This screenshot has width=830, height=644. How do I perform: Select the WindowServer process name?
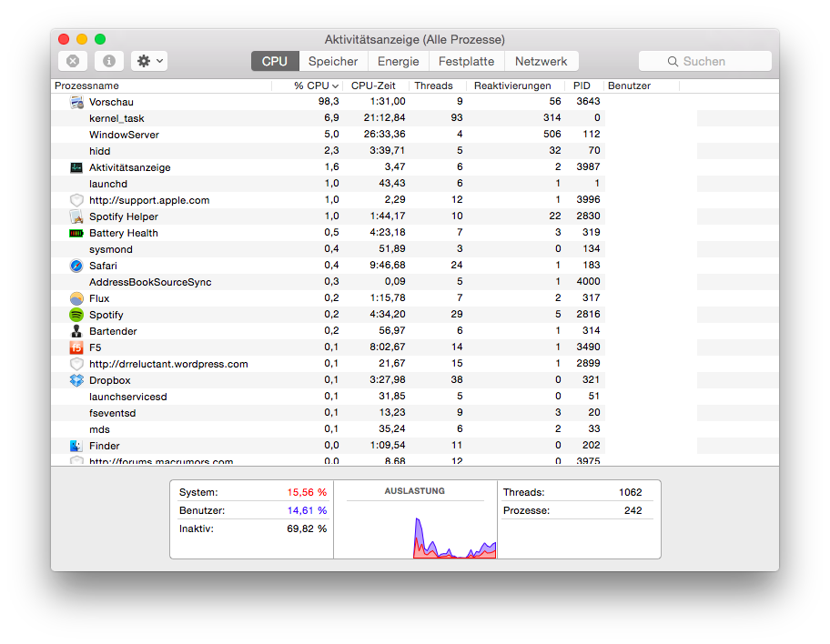point(124,135)
